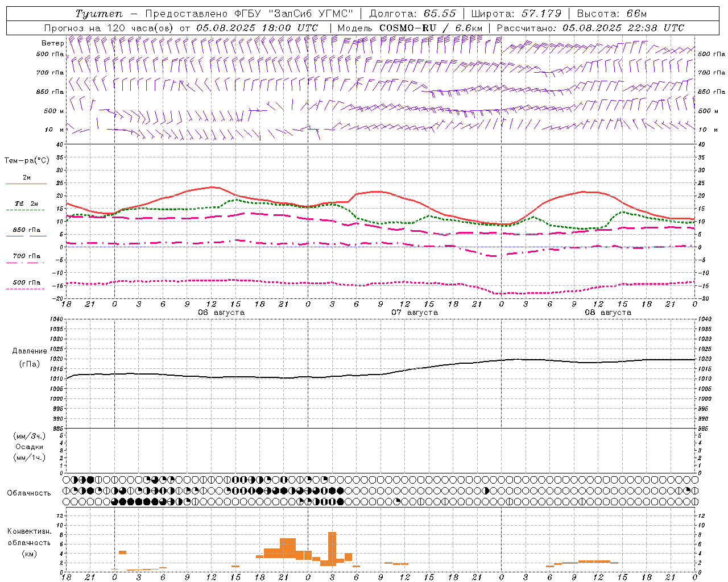Click the "Ветер" wind panel label

52,43
